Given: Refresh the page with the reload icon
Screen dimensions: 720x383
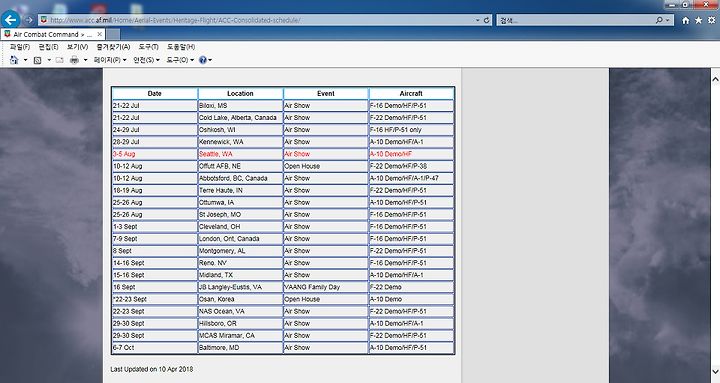Looking at the screenshot, I should point(487,20).
